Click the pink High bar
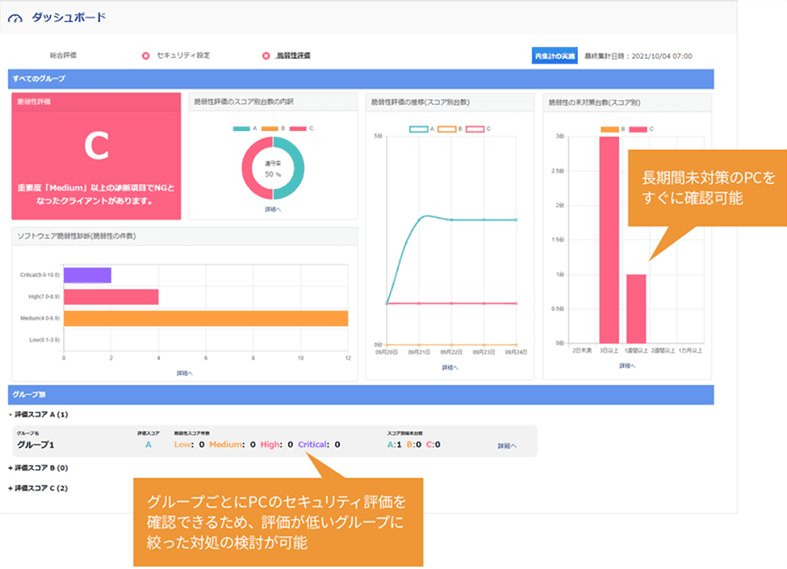This screenshot has width=787, height=569. [x=111, y=297]
